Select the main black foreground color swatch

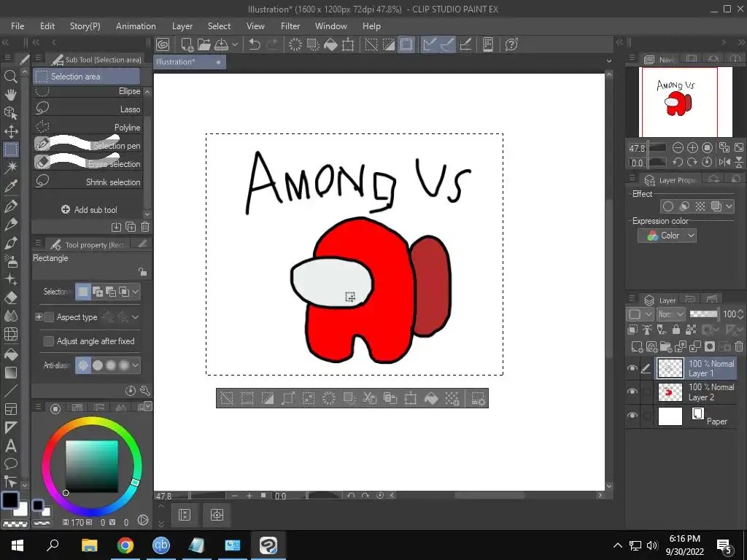click(9, 500)
